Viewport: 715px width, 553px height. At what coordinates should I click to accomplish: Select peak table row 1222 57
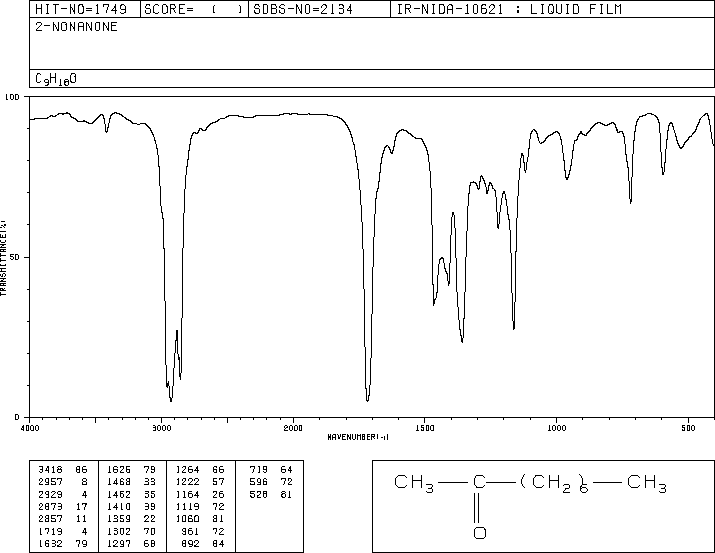[x=200, y=481]
